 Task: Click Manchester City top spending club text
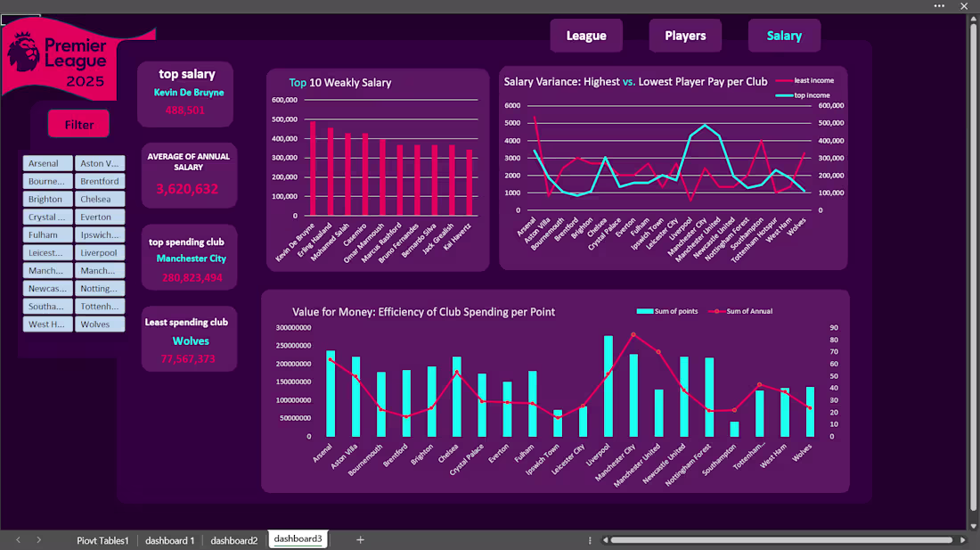click(x=192, y=259)
